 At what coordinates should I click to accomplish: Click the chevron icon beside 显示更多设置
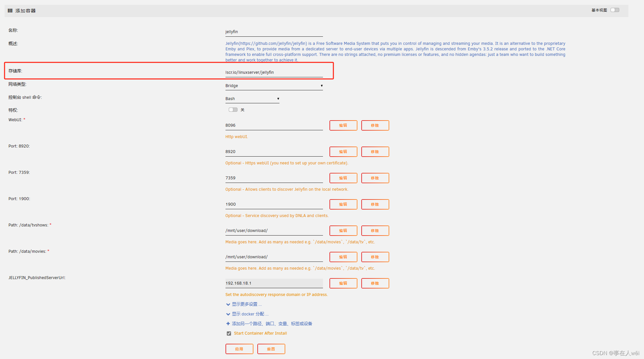[228, 304]
